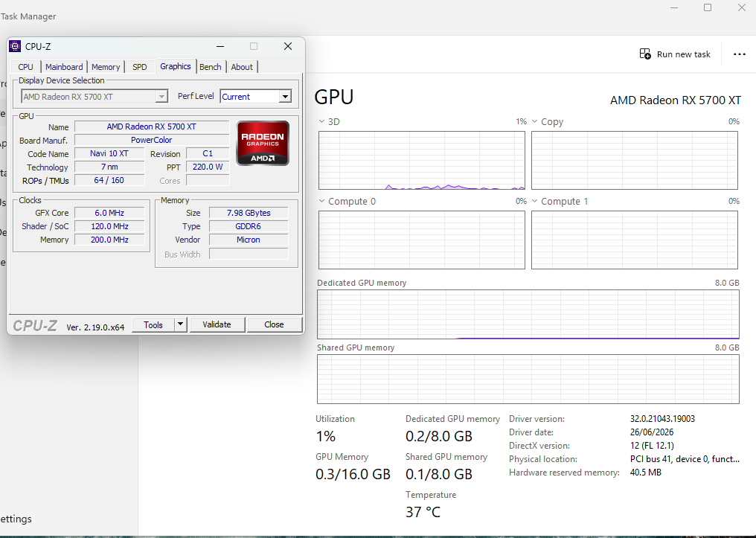This screenshot has height=538, width=756.
Task: Click the 40.5 MB hardware reserved memory value
Action: tap(646, 473)
